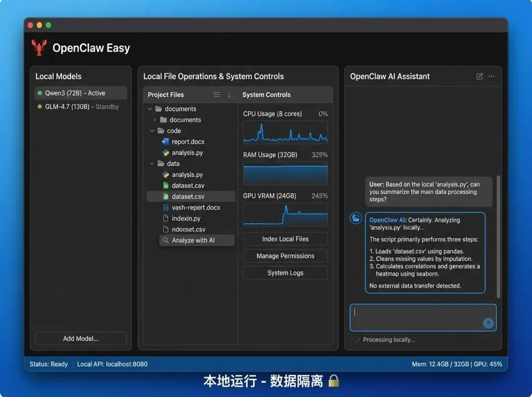
Task: Open the Manage Permissions button
Action: [x=285, y=256]
